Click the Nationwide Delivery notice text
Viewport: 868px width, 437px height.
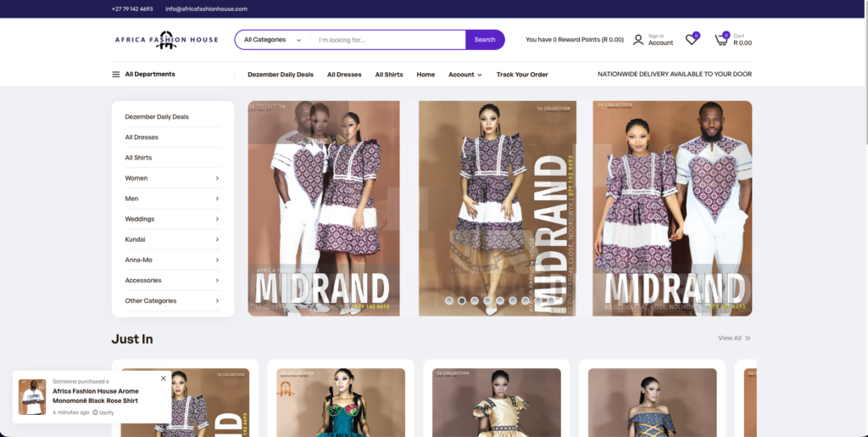coord(675,74)
